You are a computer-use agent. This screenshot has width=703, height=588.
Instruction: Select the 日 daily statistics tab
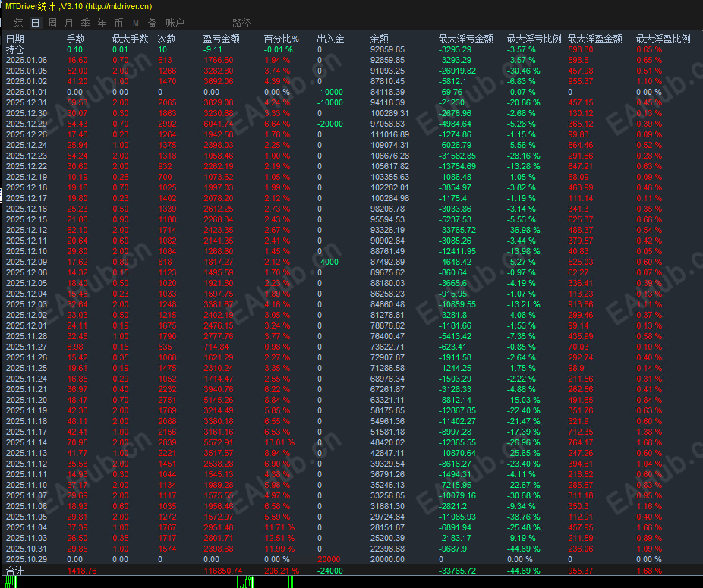click(36, 23)
